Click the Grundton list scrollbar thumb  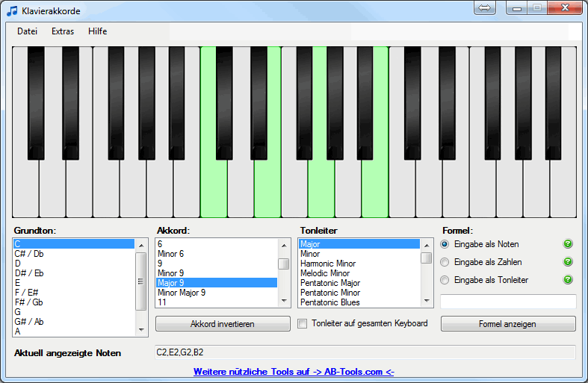(141, 281)
